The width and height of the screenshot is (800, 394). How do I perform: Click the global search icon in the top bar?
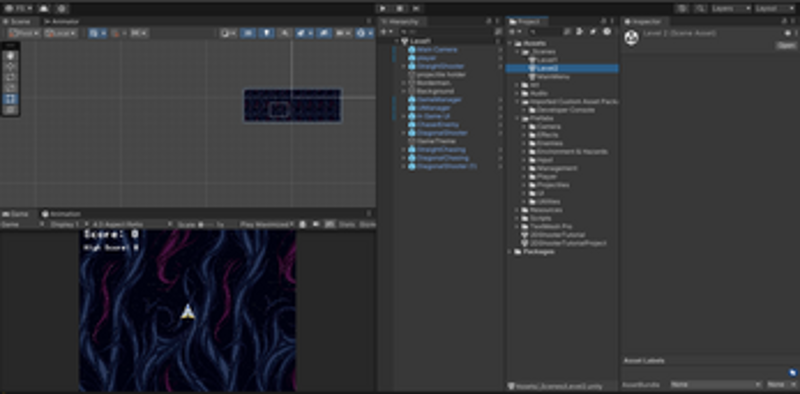701,8
